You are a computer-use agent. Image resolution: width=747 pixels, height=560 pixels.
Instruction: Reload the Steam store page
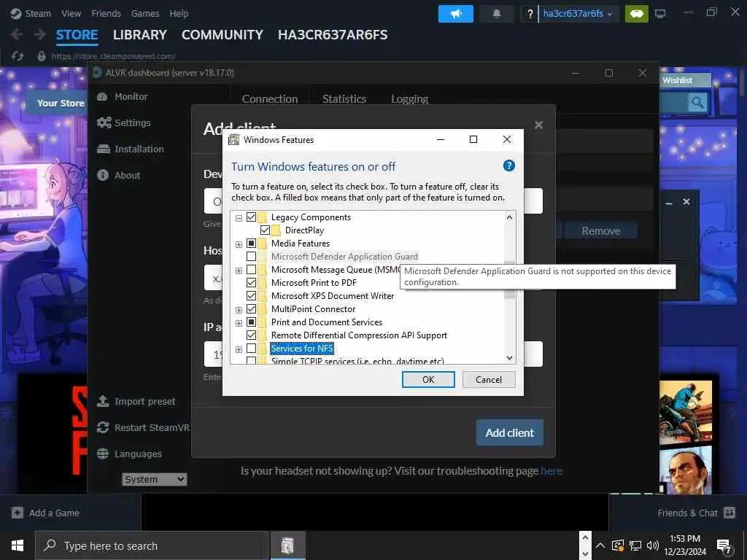(18, 56)
